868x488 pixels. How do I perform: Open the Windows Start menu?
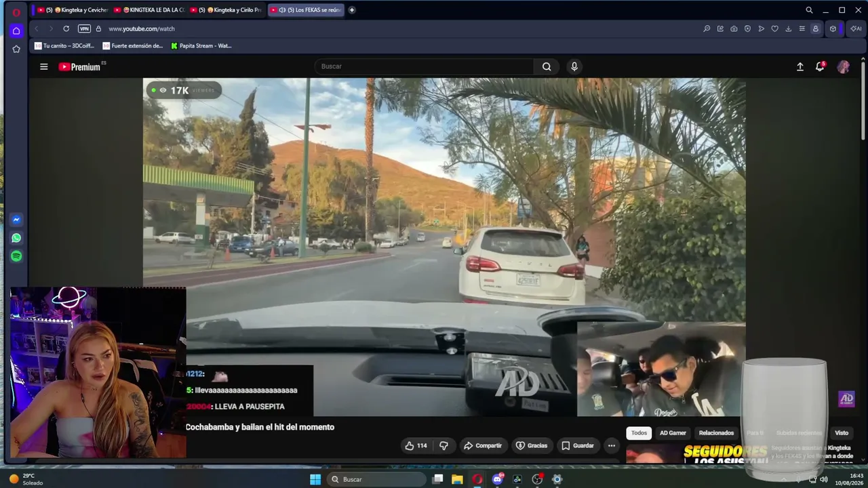point(315,479)
